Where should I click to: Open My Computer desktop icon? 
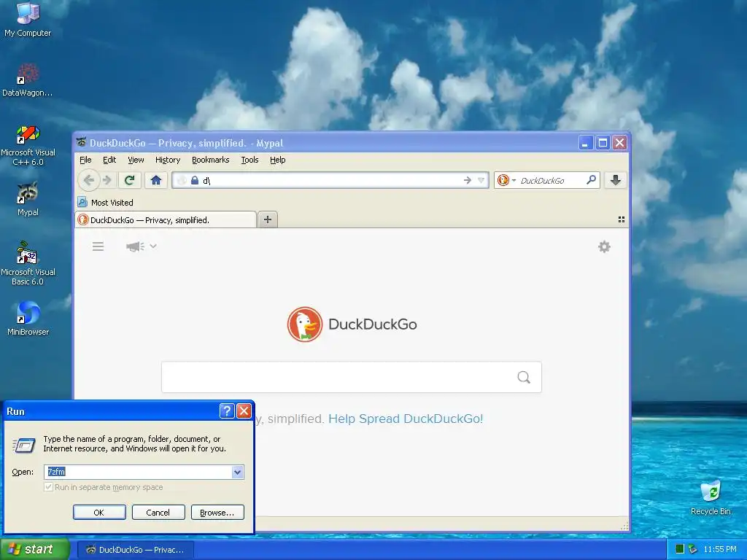click(28, 19)
